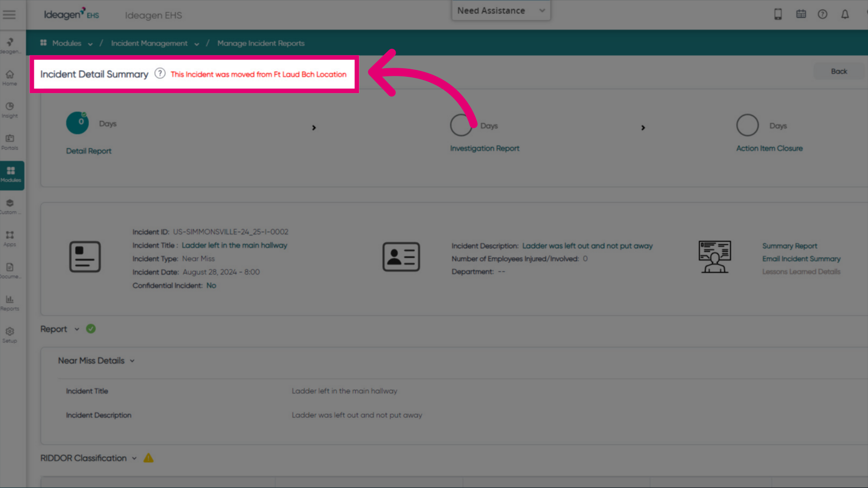Click the moved from Ft Laud Bch Location notice
The height and width of the screenshot is (488, 868).
(x=259, y=74)
